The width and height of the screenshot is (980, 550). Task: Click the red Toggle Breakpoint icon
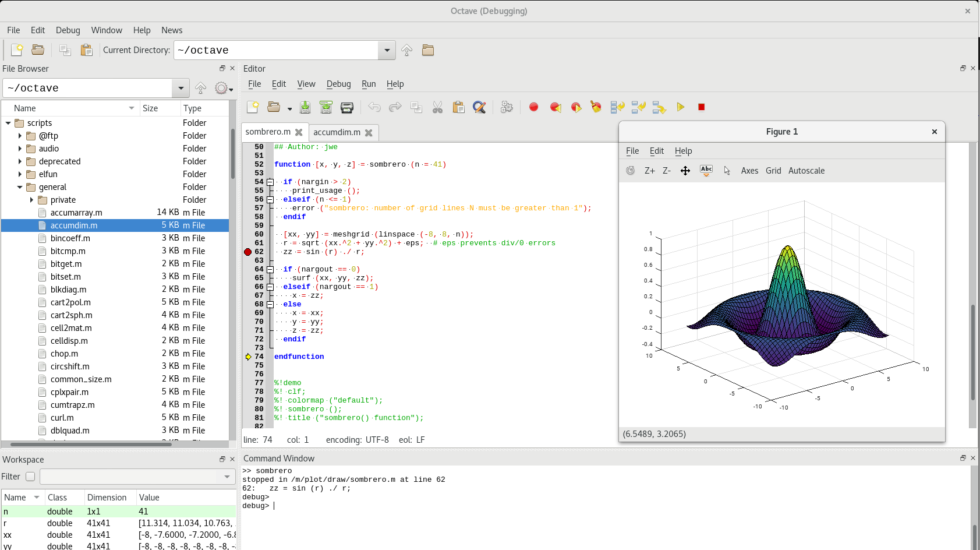533,107
